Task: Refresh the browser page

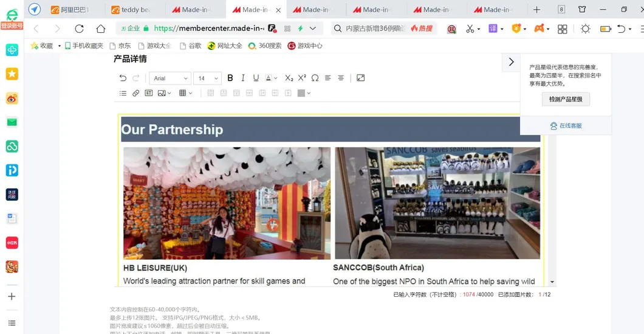Action: pyautogui.click(x=79, y=29)
